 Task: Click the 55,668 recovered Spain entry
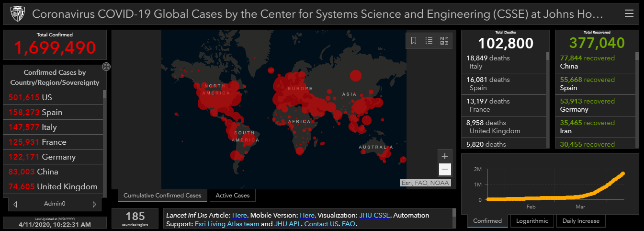(x=596, y=84)
